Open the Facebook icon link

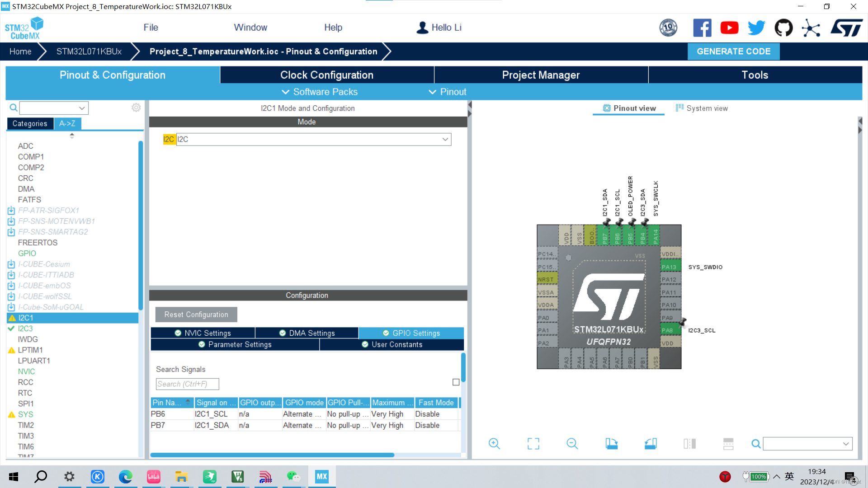click(702, 28)
